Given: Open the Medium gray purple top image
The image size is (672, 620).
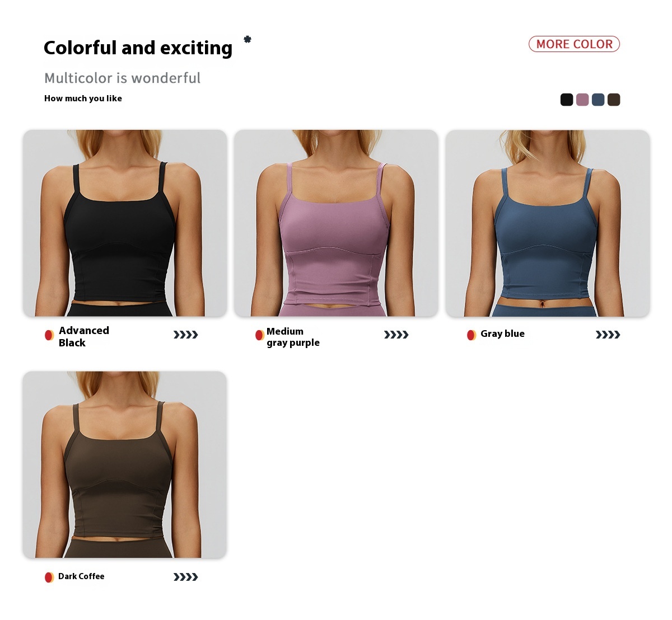Looking at the screenshot, I should 336,223.
